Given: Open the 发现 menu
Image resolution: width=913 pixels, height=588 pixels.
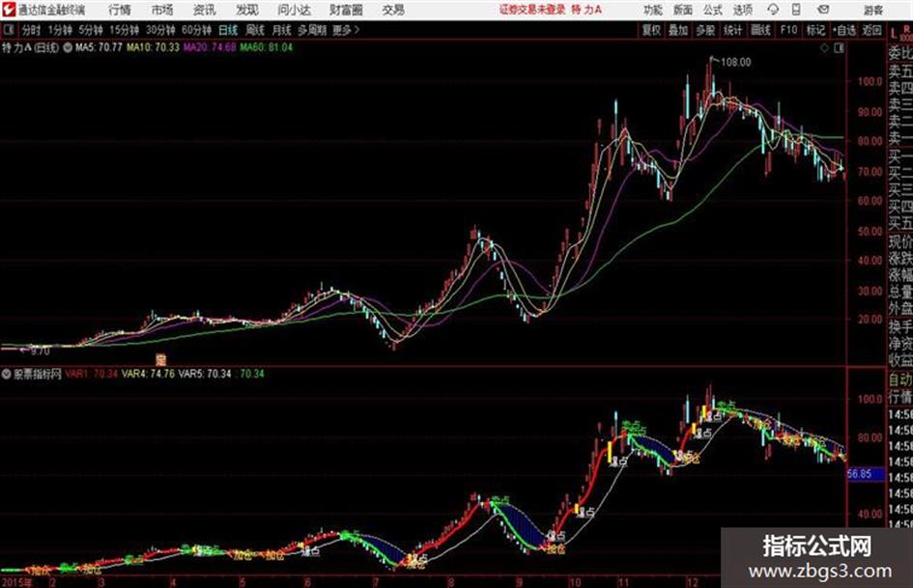Looking at the screenshot, I should (x=247, y=10).
